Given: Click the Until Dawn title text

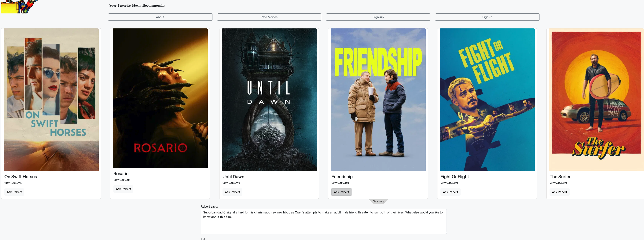Looking at the screenshot, I should coord(233,176).
